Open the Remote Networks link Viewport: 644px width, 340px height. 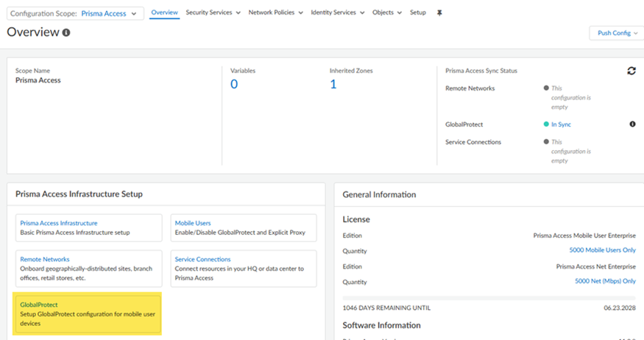(x=45, y=259)
